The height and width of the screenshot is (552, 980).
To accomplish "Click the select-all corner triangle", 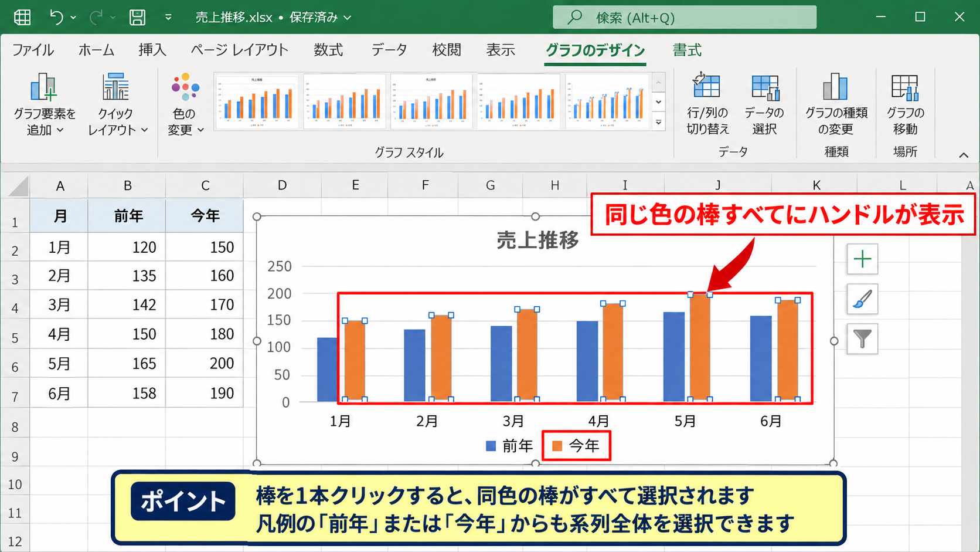I will pyautogui.click(x=18, y=186).
